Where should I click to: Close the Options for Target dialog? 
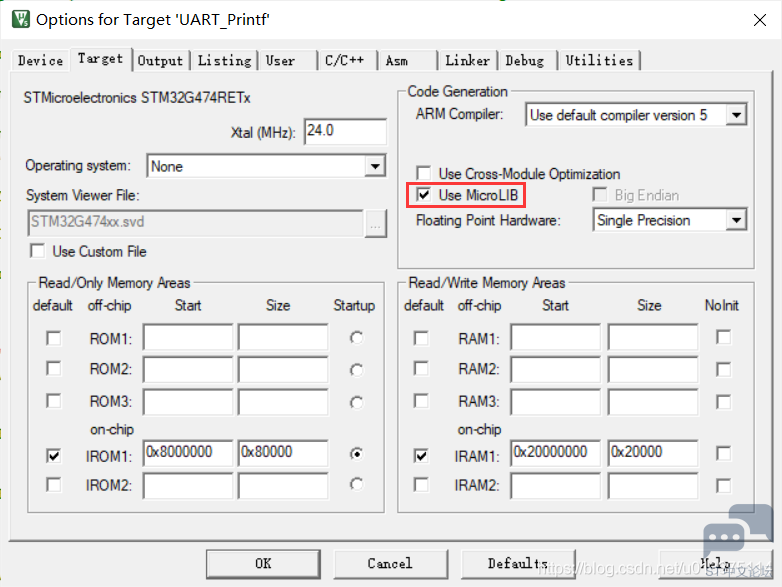coord(760,20)
